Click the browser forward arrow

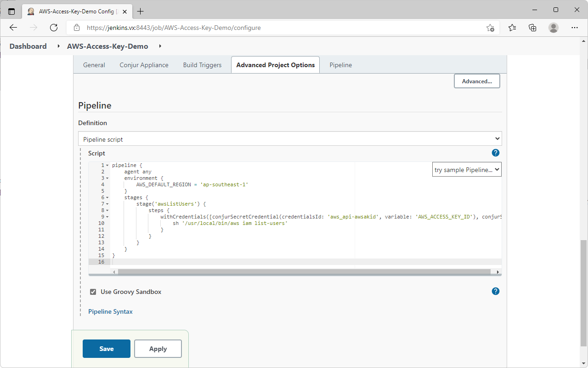tap(34, 28)
